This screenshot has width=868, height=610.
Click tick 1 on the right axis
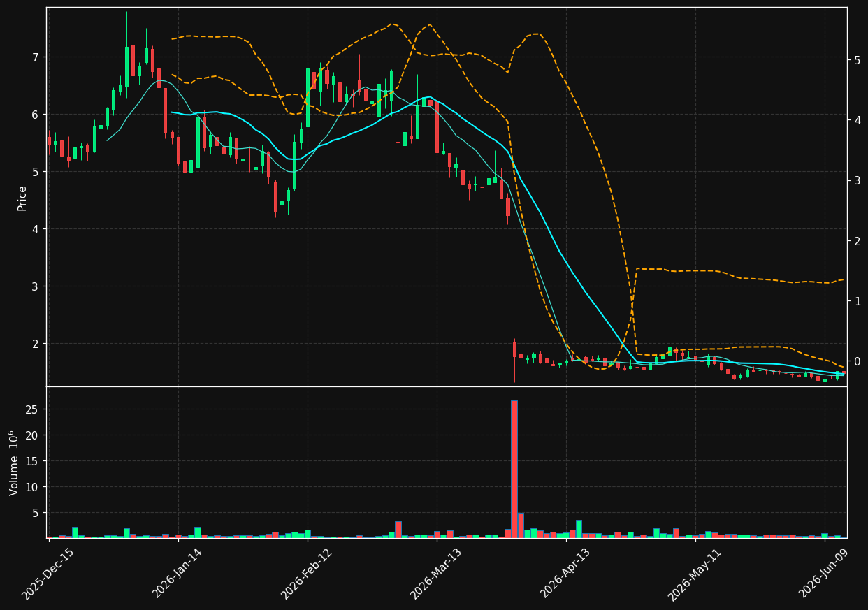point(857,301)
